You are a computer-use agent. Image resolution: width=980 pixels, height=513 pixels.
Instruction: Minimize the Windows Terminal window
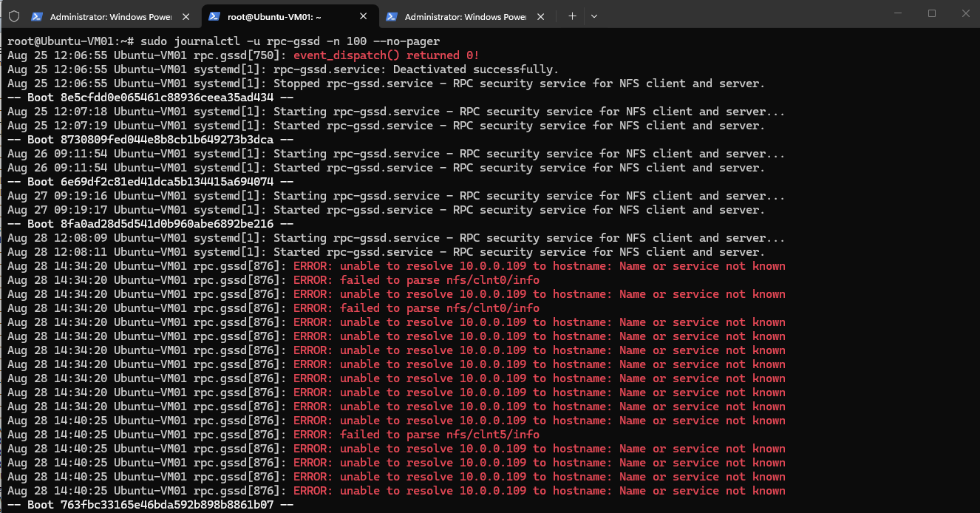[898, 13]
